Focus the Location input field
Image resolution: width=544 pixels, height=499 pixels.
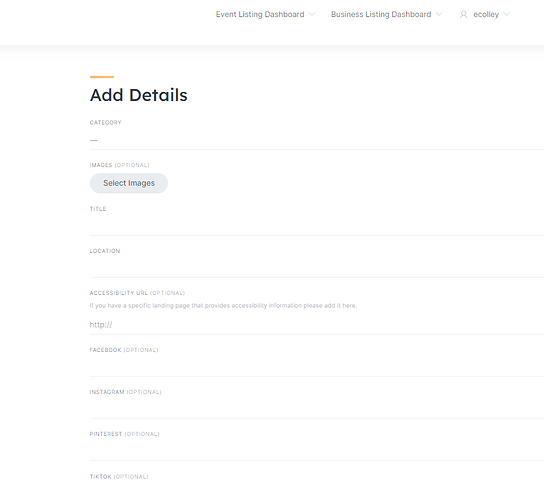click(x=317, y=268)
